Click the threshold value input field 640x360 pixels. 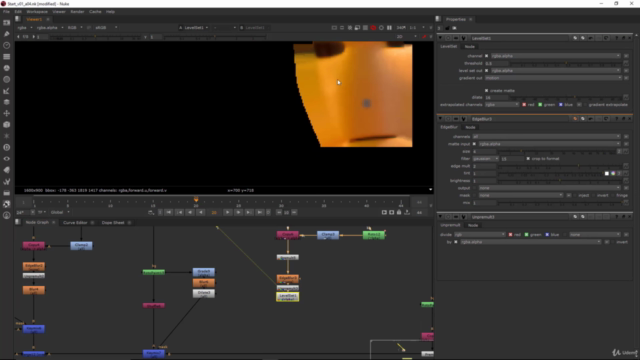click(x=496, y=64)
